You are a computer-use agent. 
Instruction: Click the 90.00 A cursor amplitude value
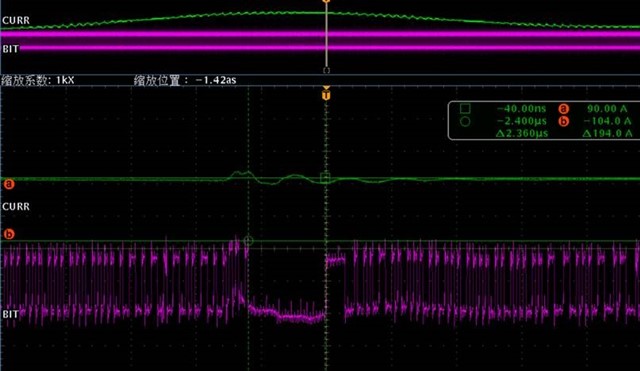607,109
